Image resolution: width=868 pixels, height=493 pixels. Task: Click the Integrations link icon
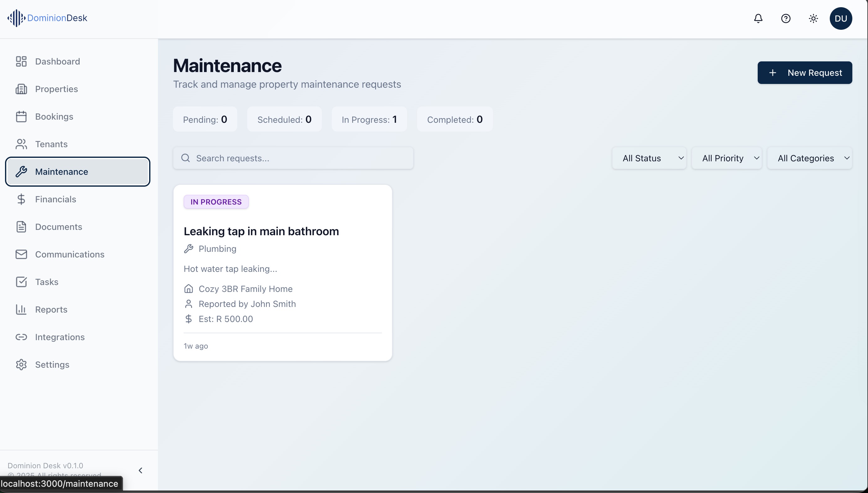click(x=21, y=337)
